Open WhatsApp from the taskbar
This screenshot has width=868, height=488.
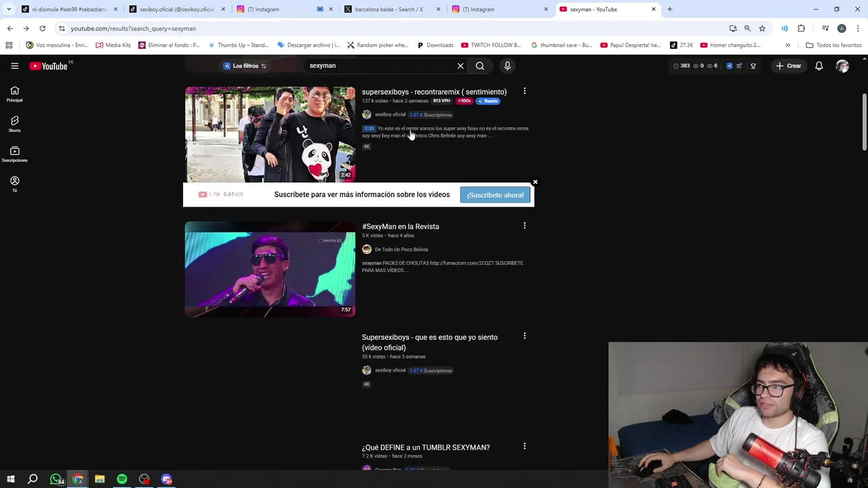coord(56,479)
